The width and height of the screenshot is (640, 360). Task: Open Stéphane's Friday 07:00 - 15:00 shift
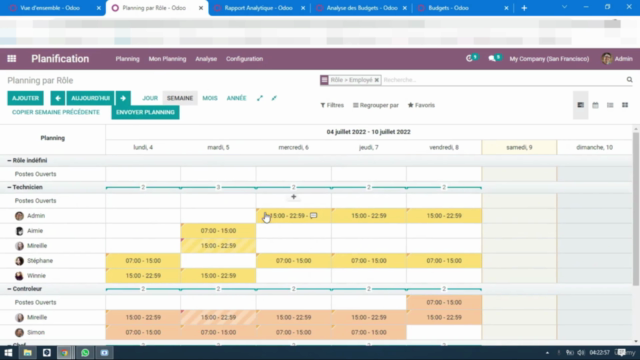[444, 261]
